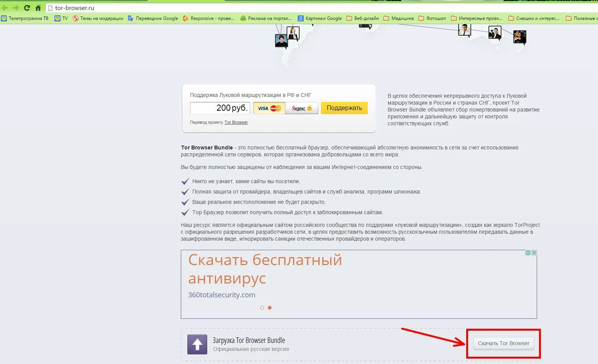Select Visa MasterCard payment option
Screen dimensions: 598x364
tap(269, 108)
